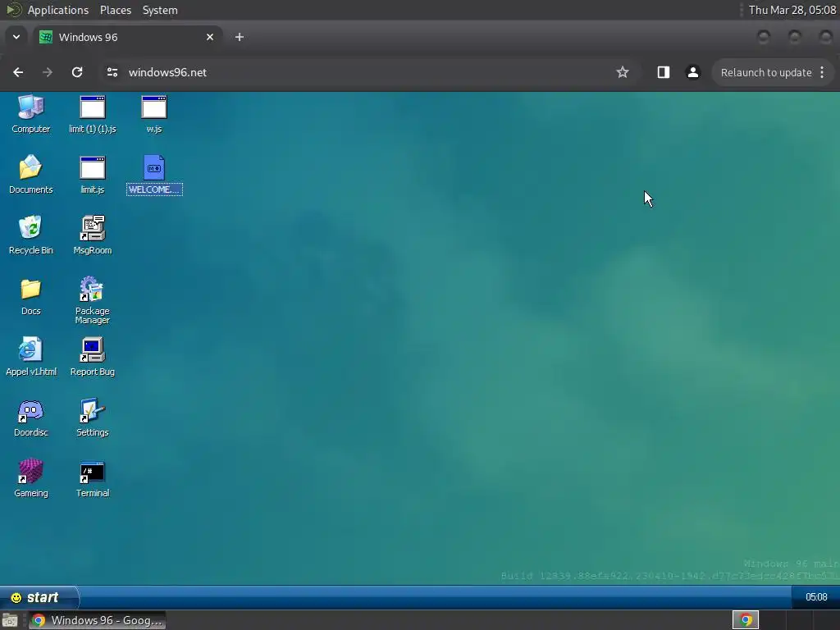
Task: Open the System menu
Action: (x=160, y=10)
